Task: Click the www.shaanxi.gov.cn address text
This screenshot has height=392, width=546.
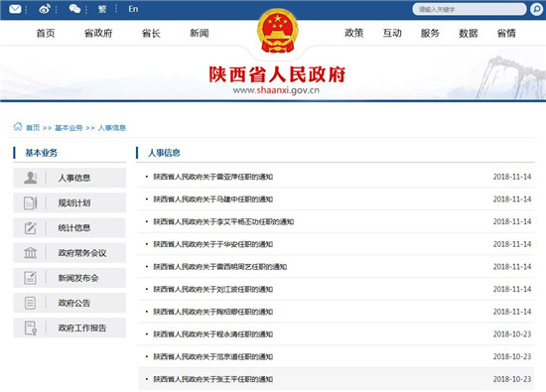Action: (x=276, y=90)
